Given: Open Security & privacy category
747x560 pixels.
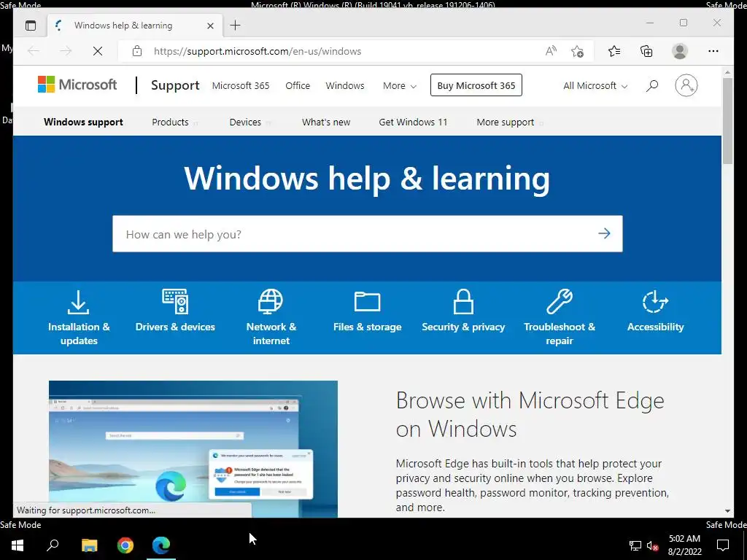Looking at the screenshot, I should [x=463, y=311].
